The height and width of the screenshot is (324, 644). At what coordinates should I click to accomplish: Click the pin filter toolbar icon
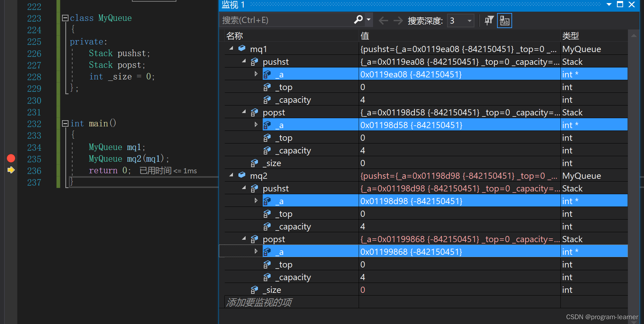(x=489, y=21)
